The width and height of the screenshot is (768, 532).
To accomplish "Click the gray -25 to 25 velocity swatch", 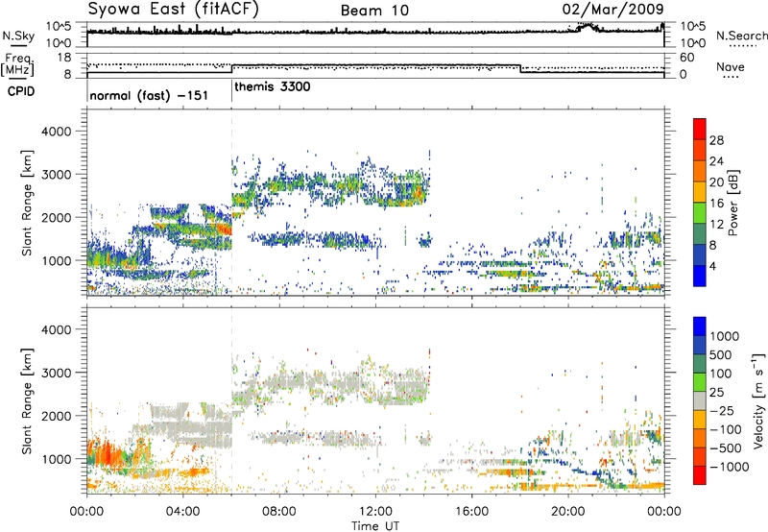I will [x=700, y=400].
